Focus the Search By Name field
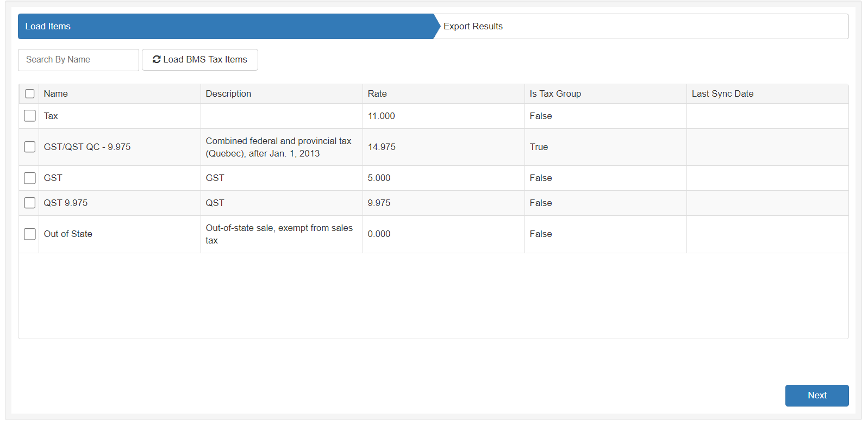This screenshot has width=868, height=425. [78, 60]
